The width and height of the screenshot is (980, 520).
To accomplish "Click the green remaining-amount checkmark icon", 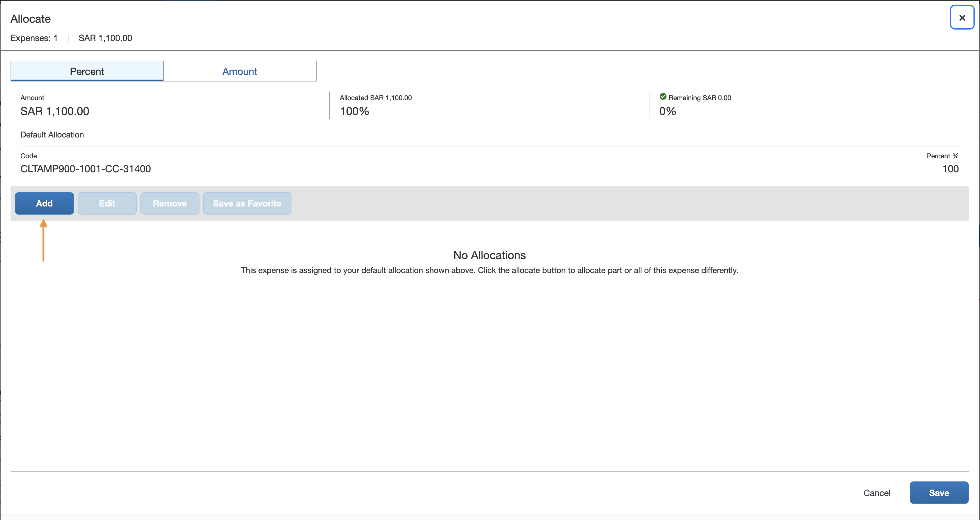I will coord(663,97).
